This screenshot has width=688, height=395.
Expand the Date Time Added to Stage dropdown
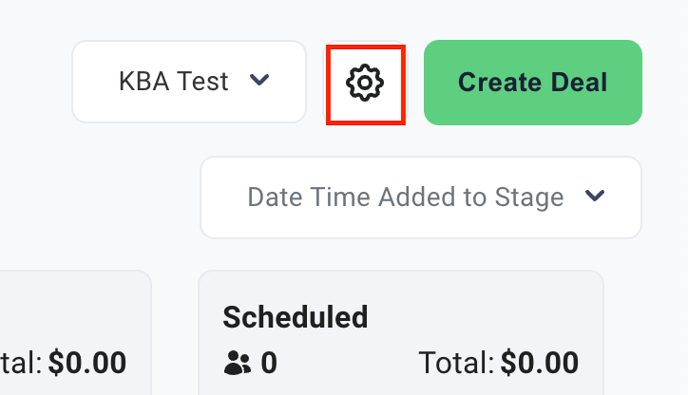click(x=421, y=198)
